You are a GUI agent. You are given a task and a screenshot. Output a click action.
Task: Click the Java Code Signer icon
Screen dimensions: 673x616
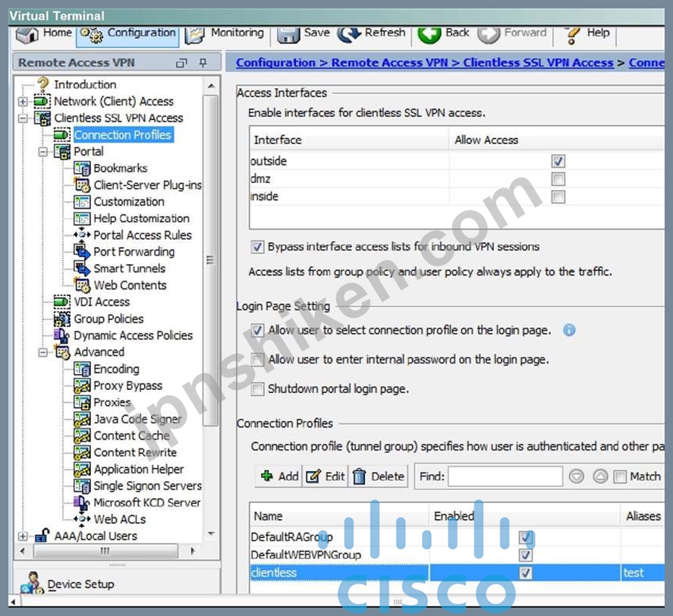(81, 419)
